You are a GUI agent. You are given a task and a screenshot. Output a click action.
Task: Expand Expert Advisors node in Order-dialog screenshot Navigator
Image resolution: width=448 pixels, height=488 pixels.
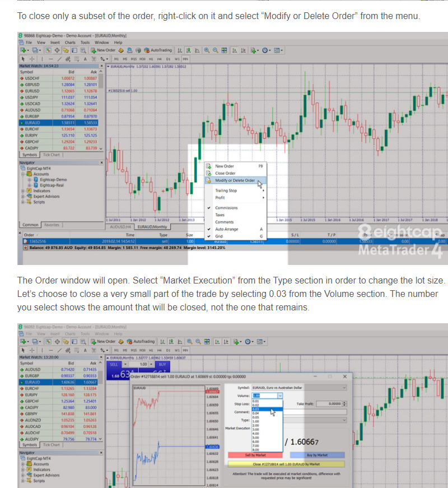tap(23, 475)
